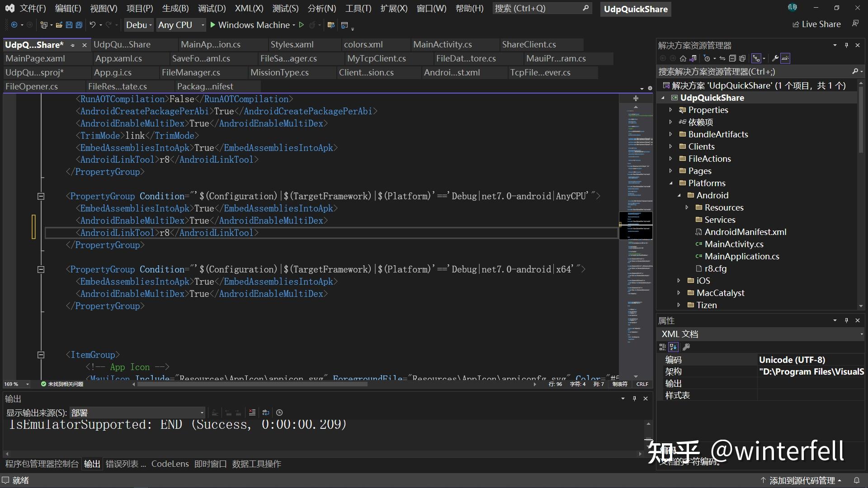Pin the Solution Explorer panel
The width and height of the screenshot is (868, 488).
[x=846, y=45]
